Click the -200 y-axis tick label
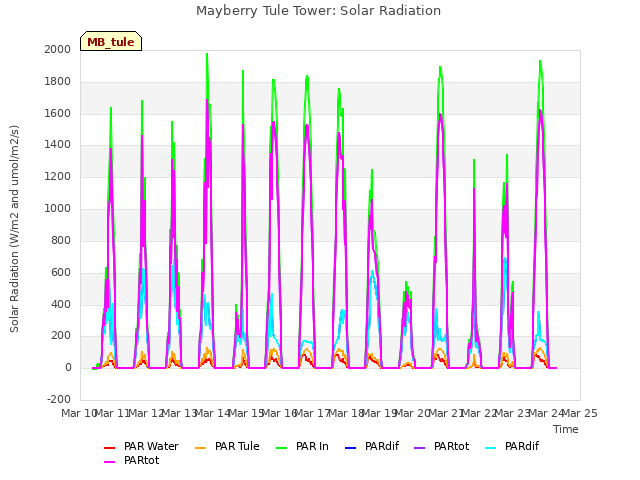640x480 pixels. tap(59, 399)
